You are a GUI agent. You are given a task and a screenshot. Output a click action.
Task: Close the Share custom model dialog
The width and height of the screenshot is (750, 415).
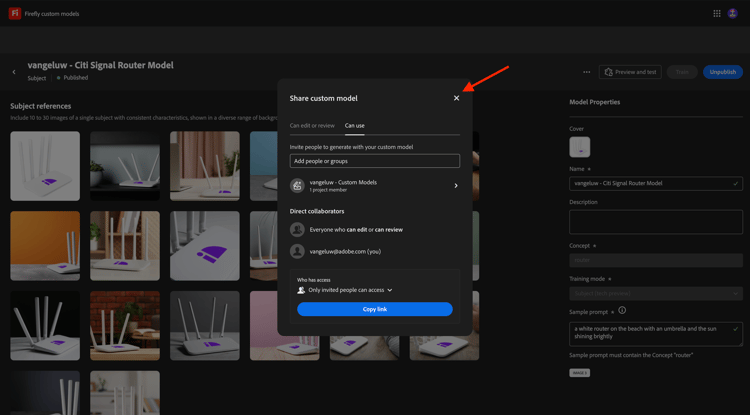pos(456,98)
